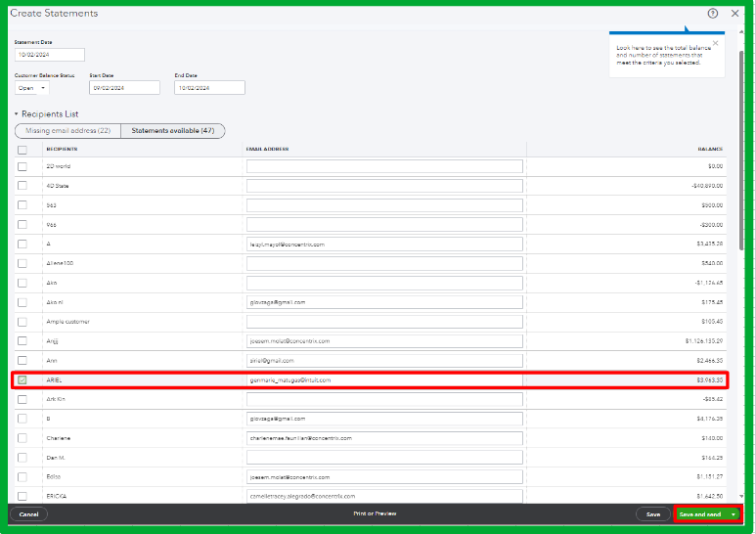Close the Create Statements dialog

click(x=734, y=14)
